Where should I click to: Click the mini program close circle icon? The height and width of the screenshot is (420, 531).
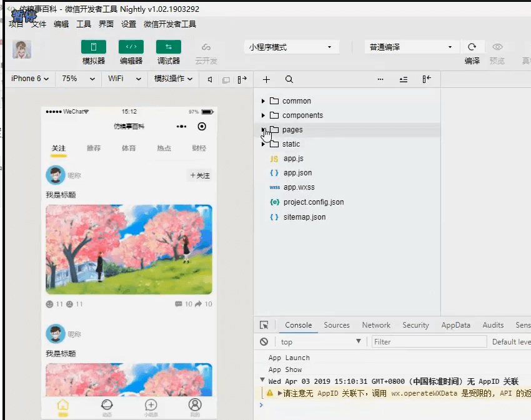(x=202, y=127)
